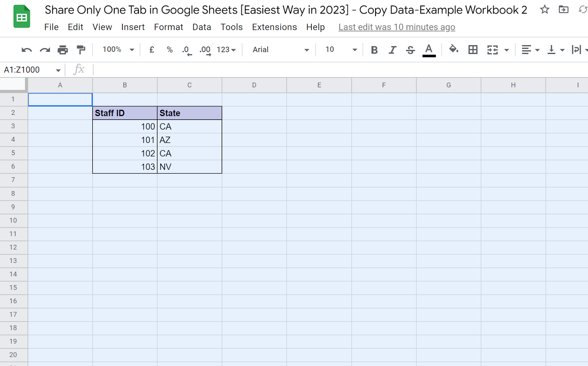The width and height of the screenshot is (588, 366).
Task: Click the redo arrow icon
Action: click(x=45, y=50)
